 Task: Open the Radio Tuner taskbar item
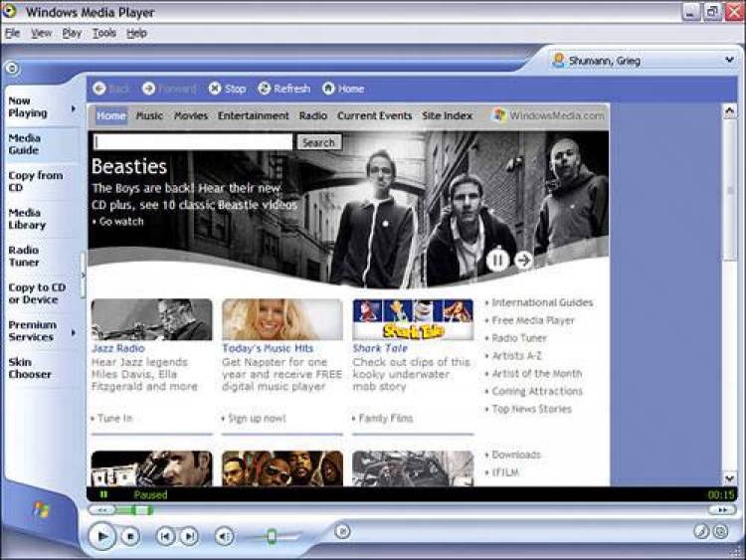[41, 256]
